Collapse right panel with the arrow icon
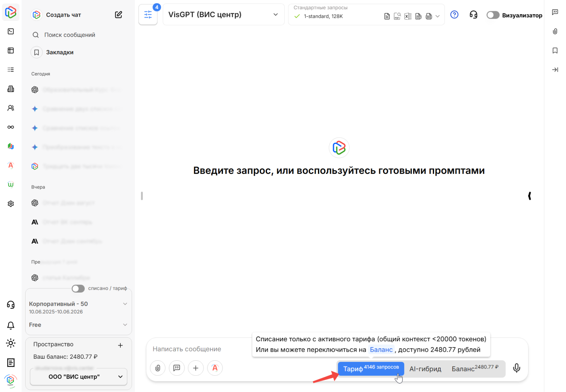The height and width of the screenshot is (392, 566). (x=555, y=70)
